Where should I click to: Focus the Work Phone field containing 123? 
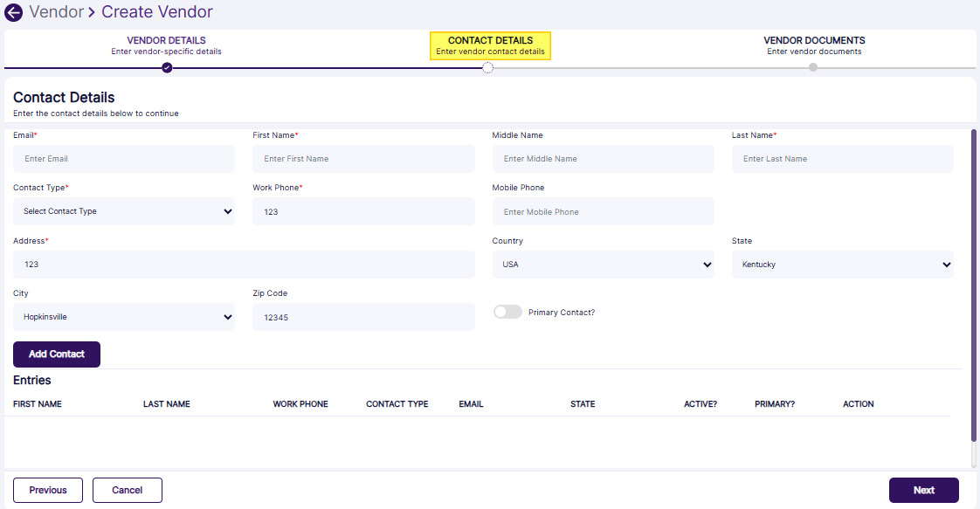point(363,211)
